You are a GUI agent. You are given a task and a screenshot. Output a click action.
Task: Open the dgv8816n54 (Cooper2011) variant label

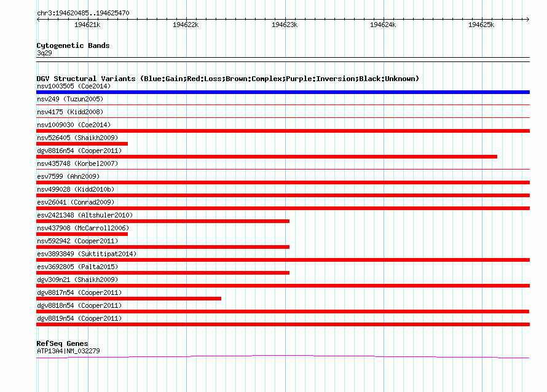79,151
